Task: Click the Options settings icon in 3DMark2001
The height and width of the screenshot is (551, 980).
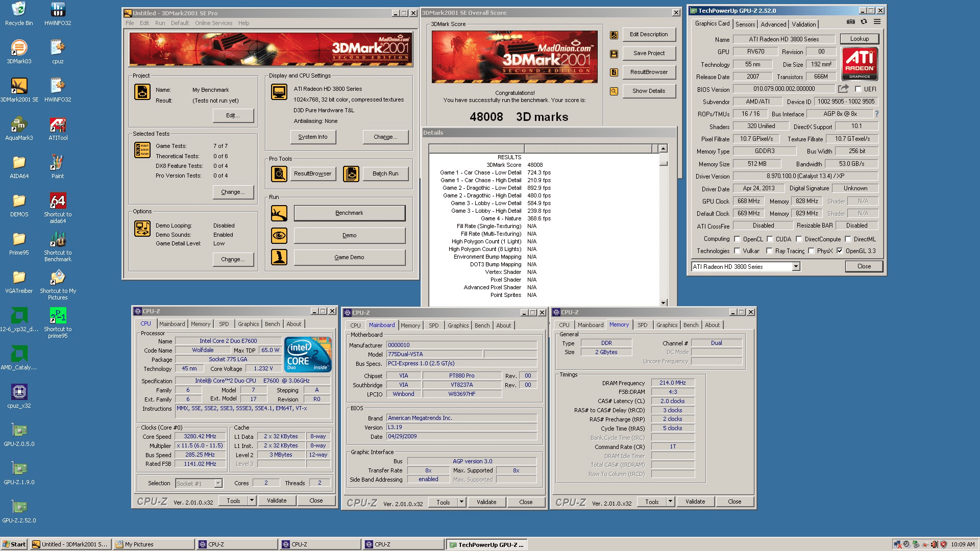Action: (x=142, y=229)
